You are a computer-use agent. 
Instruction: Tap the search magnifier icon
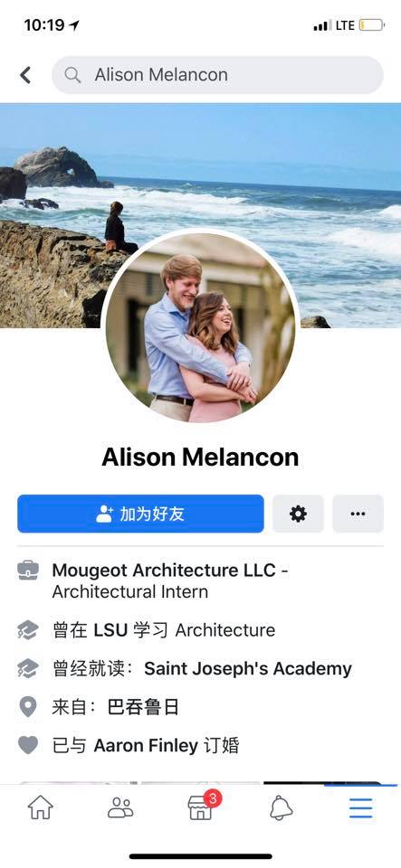point(72,75)
